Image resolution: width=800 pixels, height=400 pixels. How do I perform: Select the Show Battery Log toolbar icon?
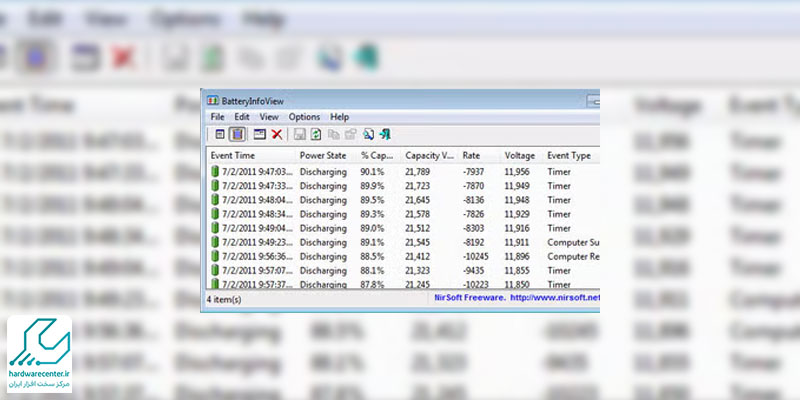coord(238,134)
